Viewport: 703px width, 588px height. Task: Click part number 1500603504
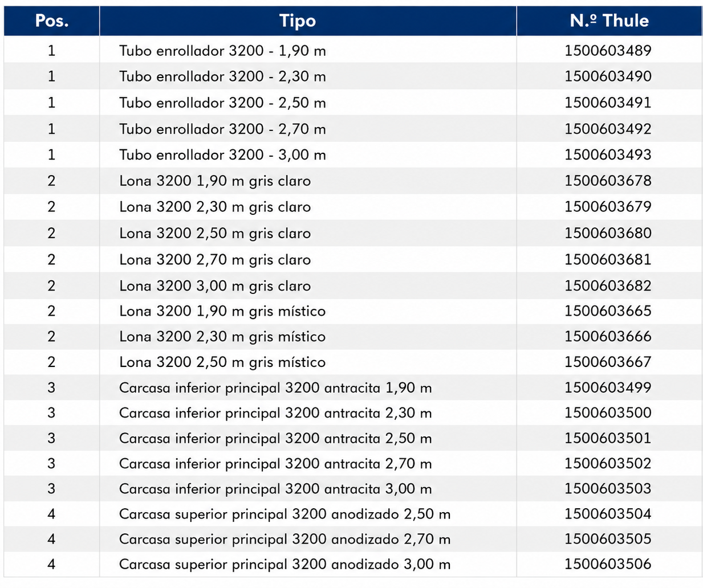coord(608,514)
